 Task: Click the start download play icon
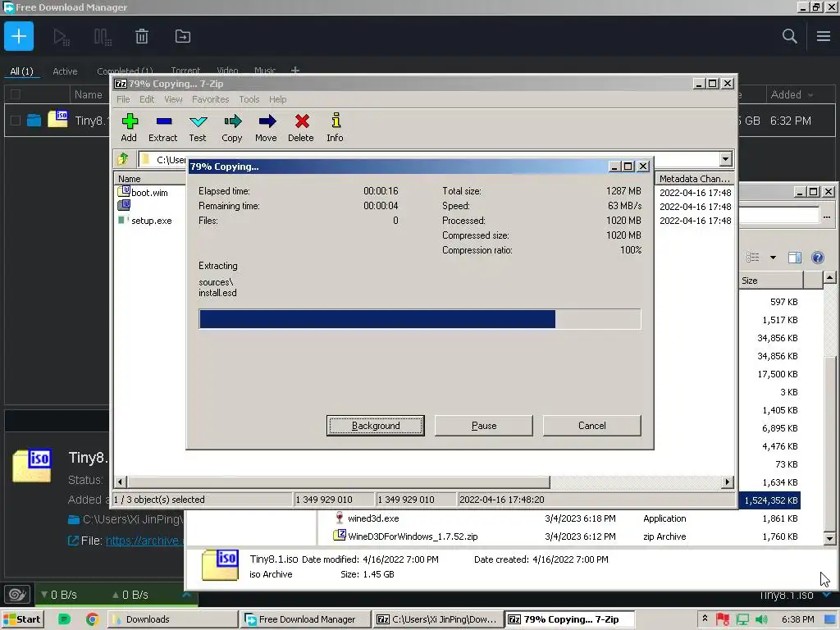point(61,37)
